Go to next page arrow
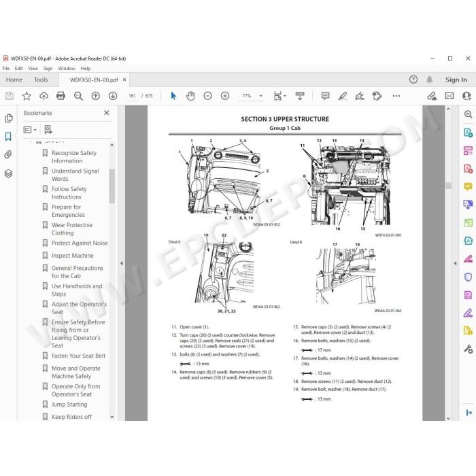The height and width of the screenshot is (476, 476). [113, 96]
